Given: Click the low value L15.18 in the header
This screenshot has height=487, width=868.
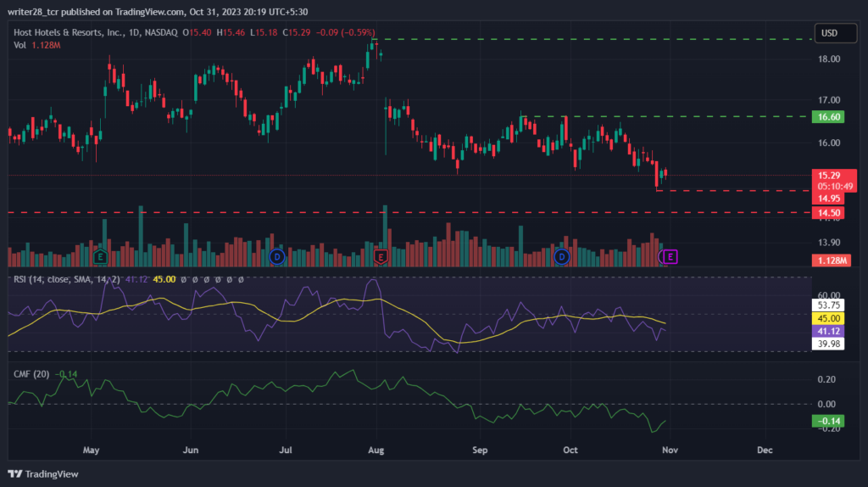Looking at the screenshot, I should coord(264,33).
